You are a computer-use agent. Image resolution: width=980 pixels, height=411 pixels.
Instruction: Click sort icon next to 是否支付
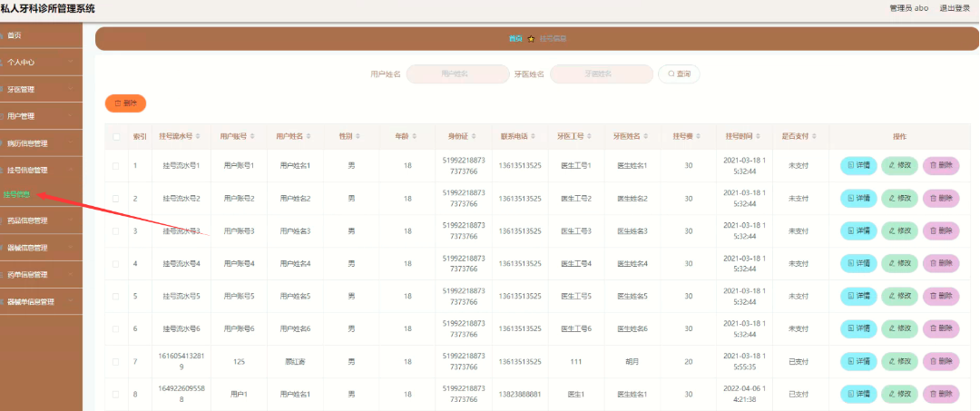814,136
